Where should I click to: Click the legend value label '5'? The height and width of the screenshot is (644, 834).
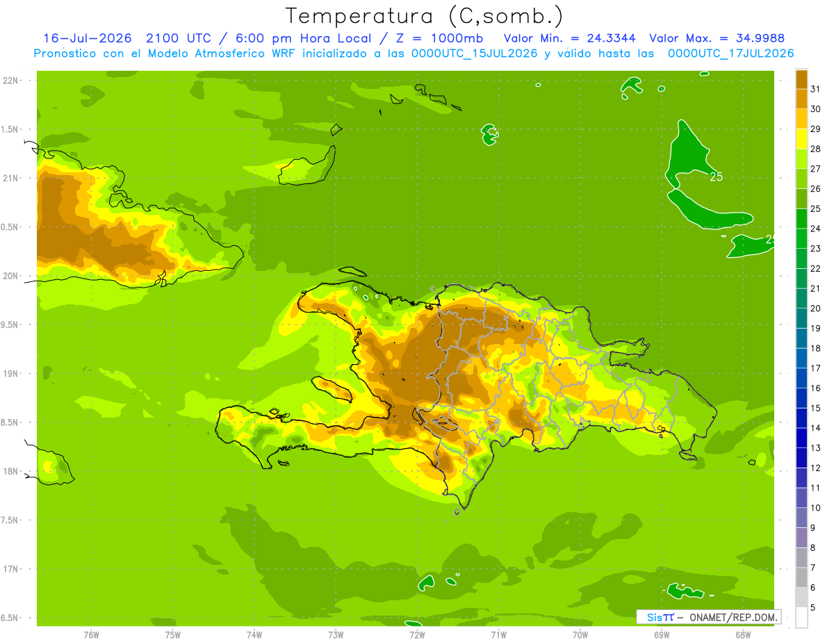(x=813, y=608)
